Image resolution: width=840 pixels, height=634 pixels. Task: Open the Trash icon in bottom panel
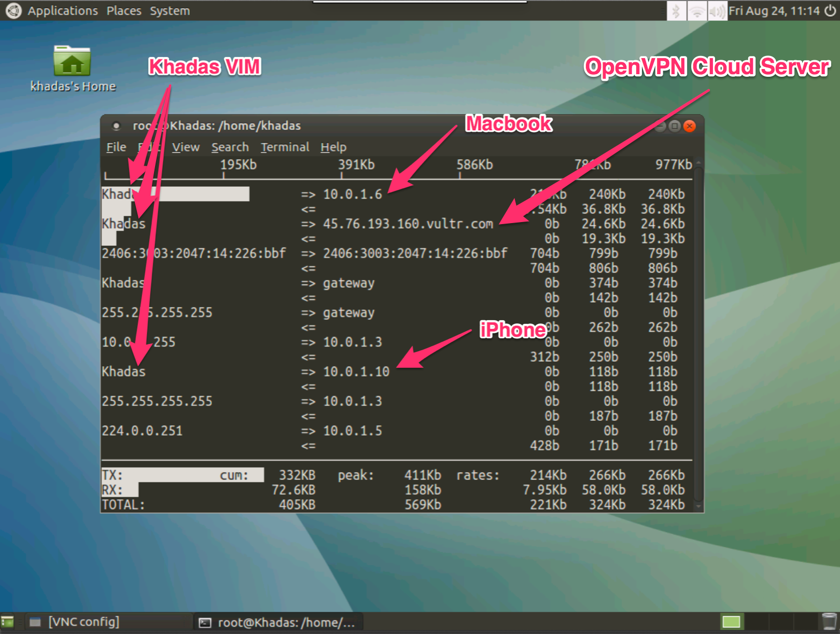[x=829, y=622]
